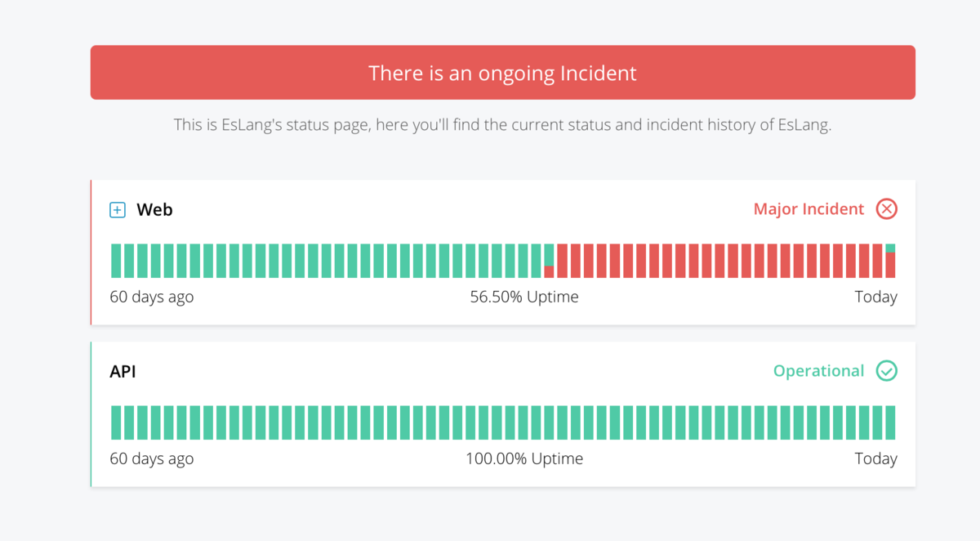Click the Major Incident status text
Screen dimensions: 980x541
coord(808,209)
